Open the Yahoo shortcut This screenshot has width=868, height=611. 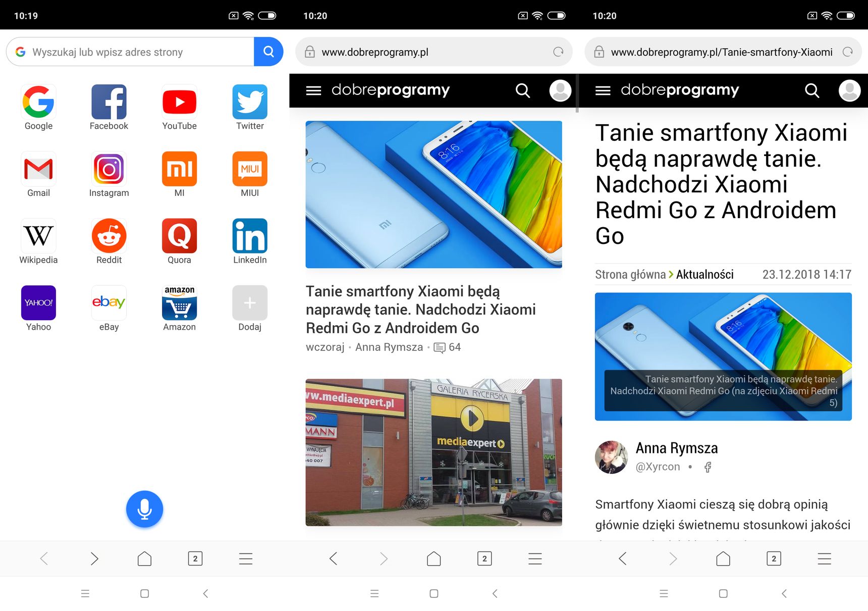click(38, 303)
